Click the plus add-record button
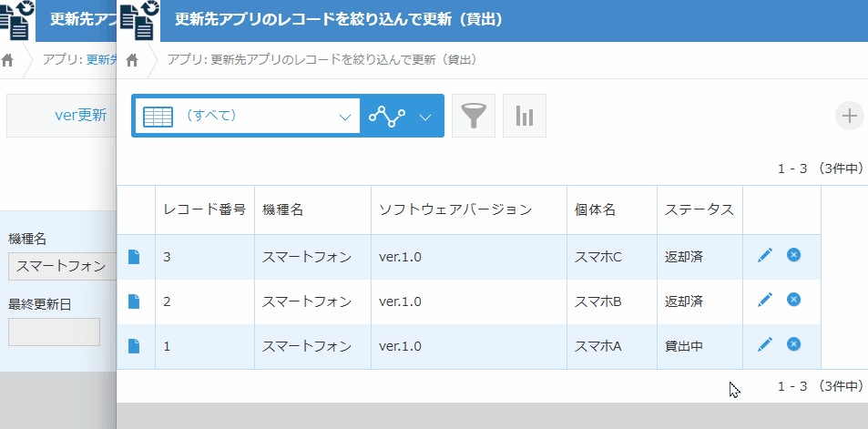Screen dimensions: 868x429 [849, 116]
